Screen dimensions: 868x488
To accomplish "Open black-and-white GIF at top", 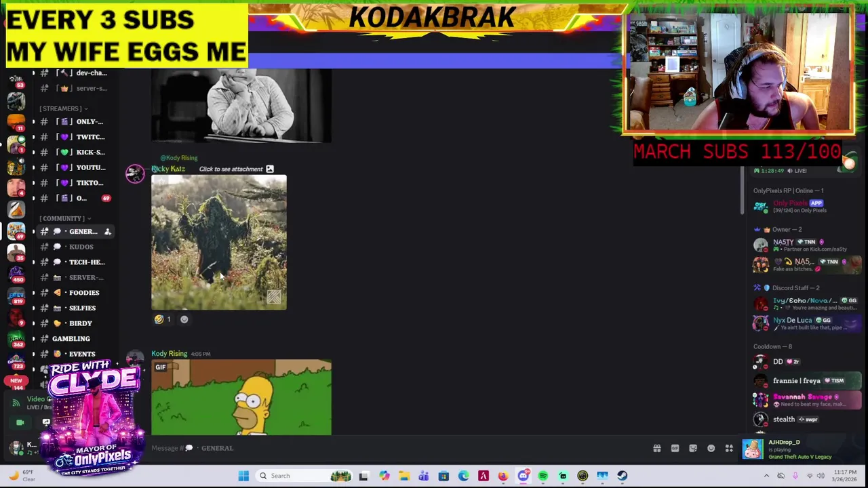I will pyautogui.click(x=241, y=105).
